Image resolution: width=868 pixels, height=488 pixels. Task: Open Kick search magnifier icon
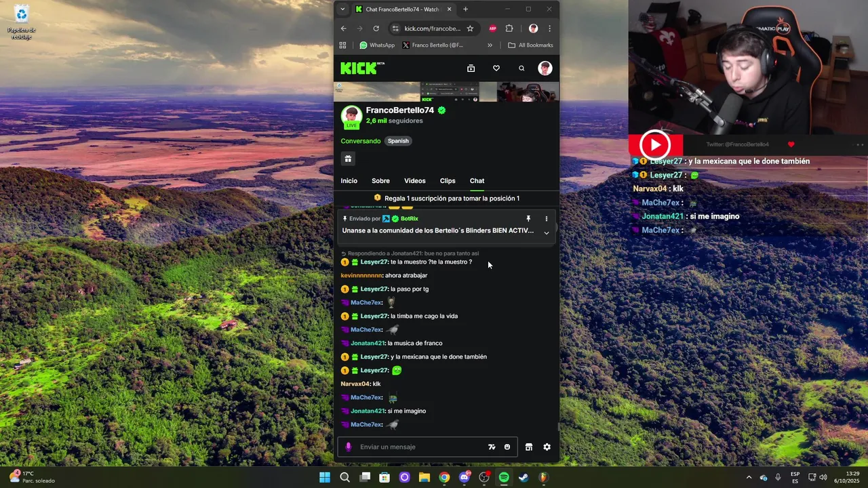tap(521, 68)
